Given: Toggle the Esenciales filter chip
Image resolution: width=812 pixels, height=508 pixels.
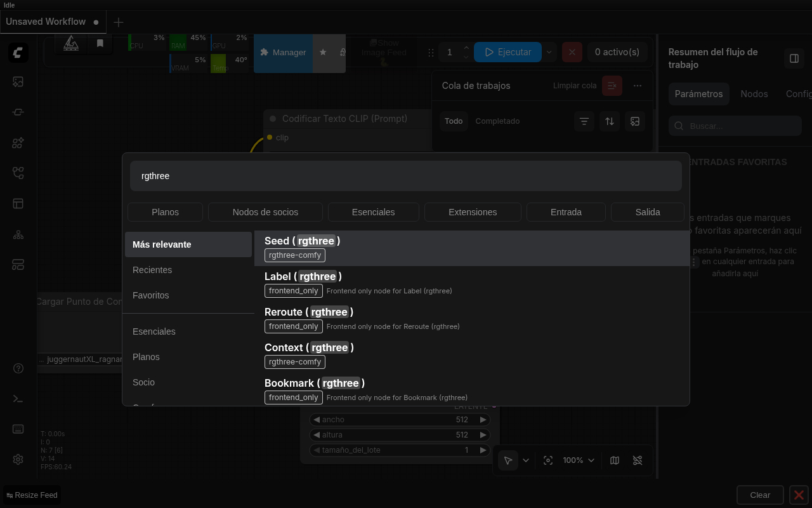Looking at the screenshot, I should pyautogui.click(x=373, y=212).
